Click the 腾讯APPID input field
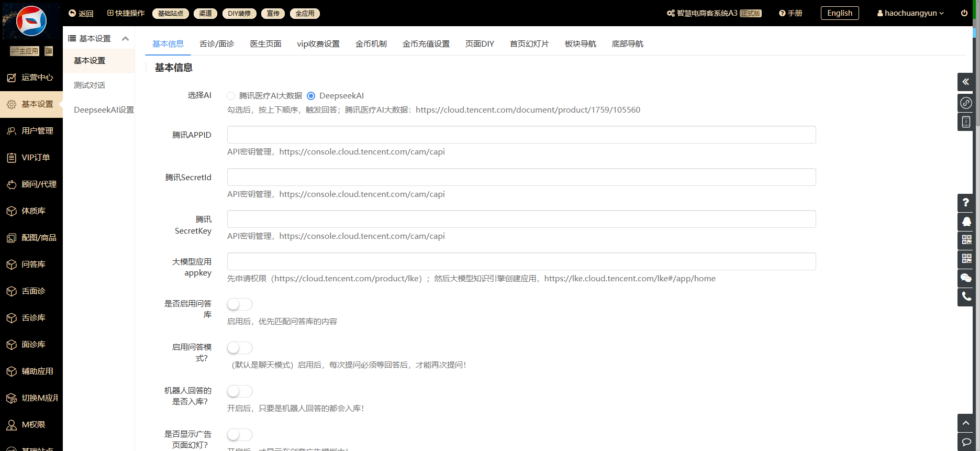 pos(521,135)
